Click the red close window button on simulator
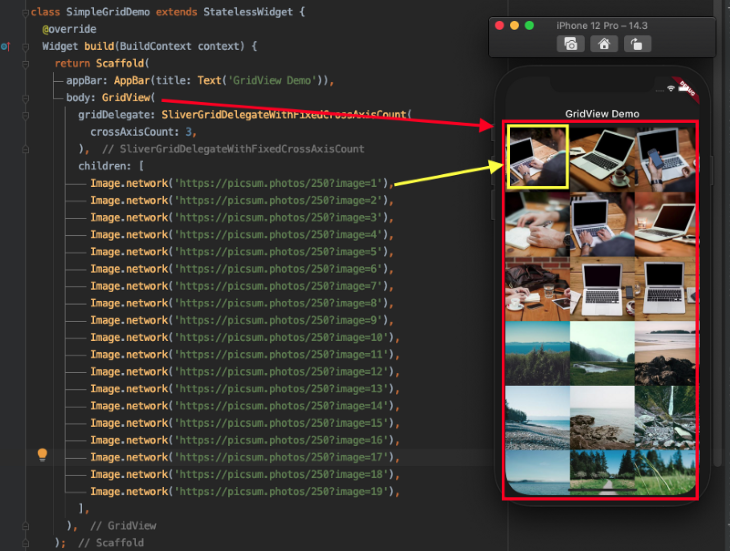 click(x=500, y=25)
